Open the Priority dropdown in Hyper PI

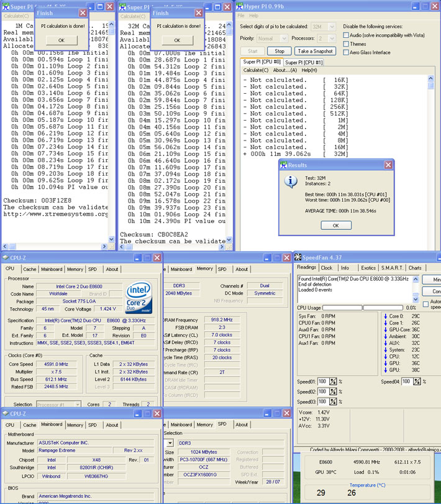click(284, 39)
